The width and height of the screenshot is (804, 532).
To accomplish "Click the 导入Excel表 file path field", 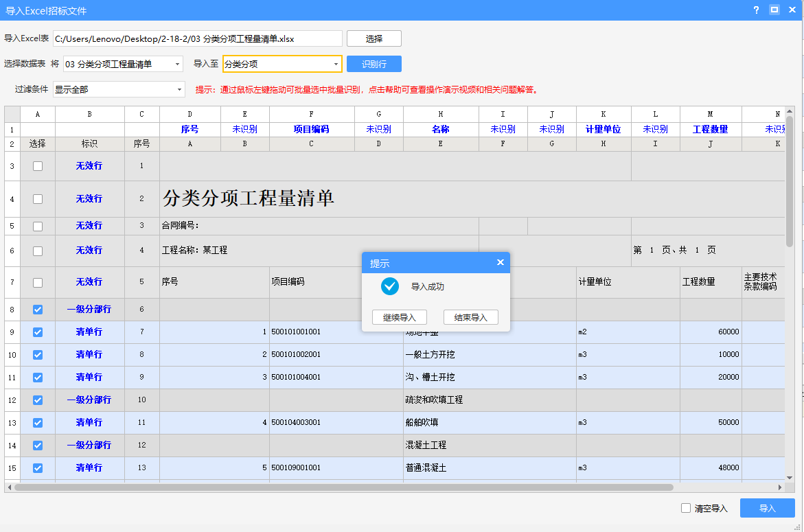I will click(197, 38).
